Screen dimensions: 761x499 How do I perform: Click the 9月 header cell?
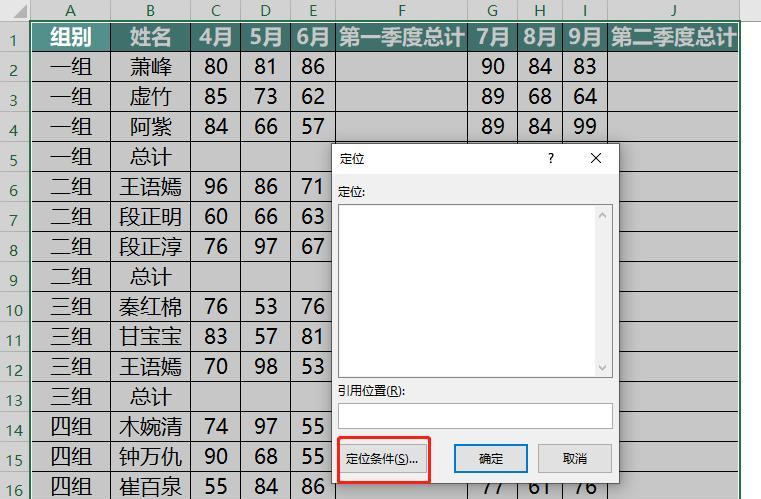point(584,37)
